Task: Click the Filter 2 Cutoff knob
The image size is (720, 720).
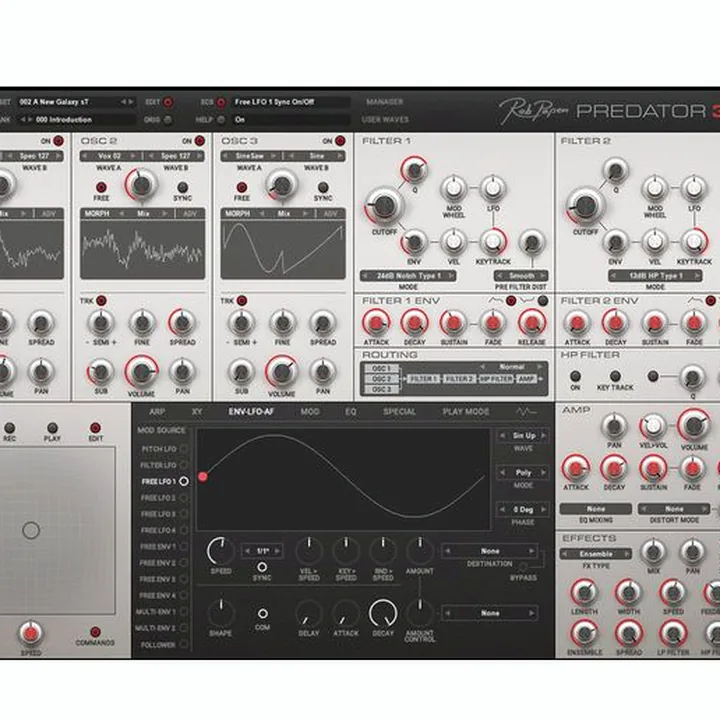Action: [585, 206]
